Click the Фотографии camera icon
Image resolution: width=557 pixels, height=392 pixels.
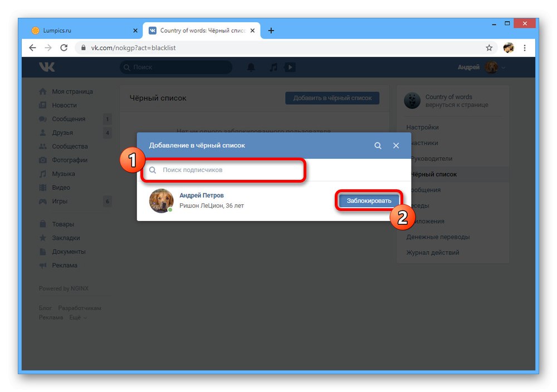(43, 160)
